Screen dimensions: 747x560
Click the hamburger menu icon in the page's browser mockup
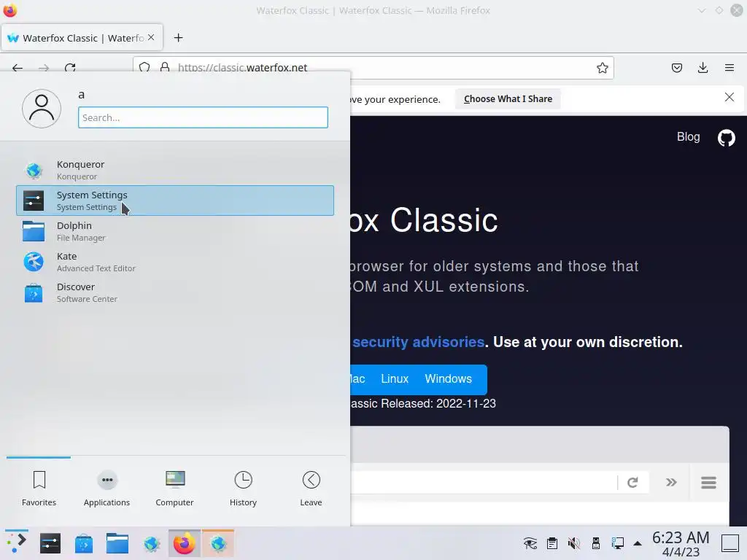pyautogui.click(x=709, y=483)
